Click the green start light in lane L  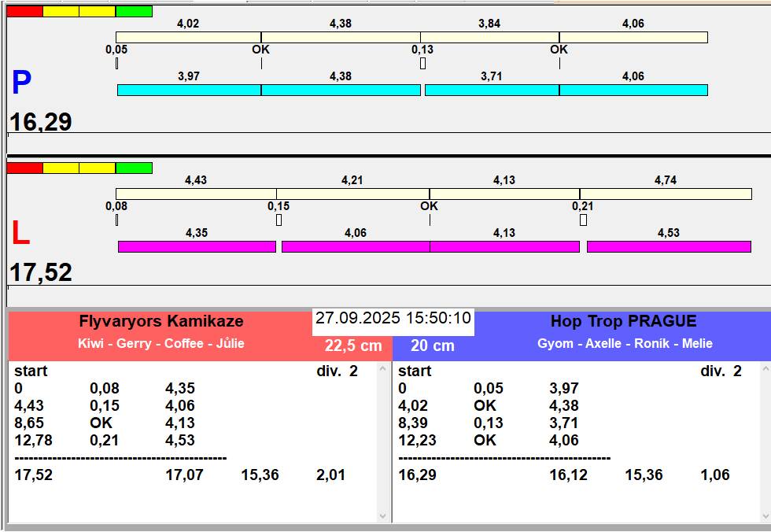tap(135, 168)
